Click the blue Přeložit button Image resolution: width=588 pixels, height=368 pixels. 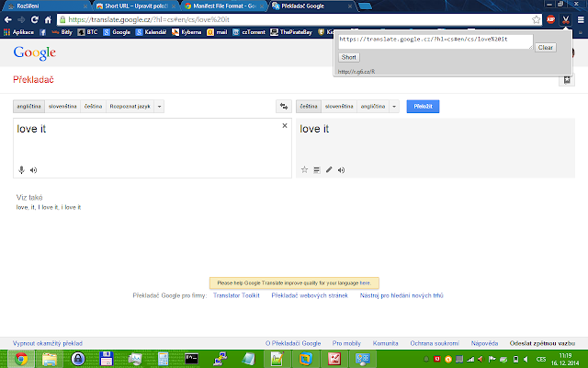tap(423, 107)
